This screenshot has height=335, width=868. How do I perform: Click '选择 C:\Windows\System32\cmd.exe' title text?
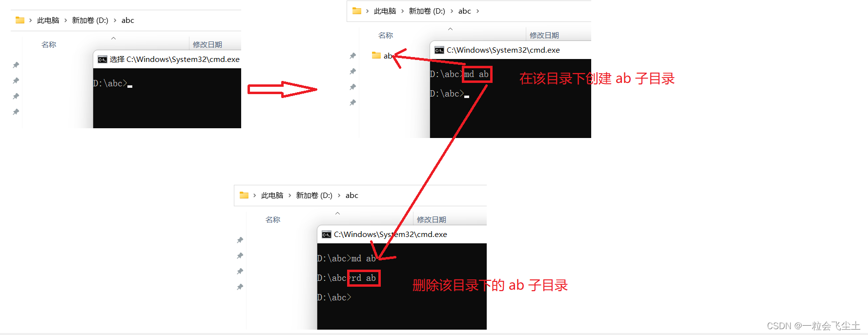coord(175,59)
